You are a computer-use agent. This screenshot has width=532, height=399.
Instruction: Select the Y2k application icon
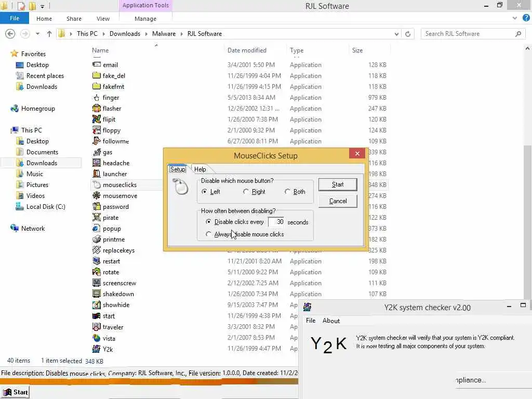tap(97, 349)
